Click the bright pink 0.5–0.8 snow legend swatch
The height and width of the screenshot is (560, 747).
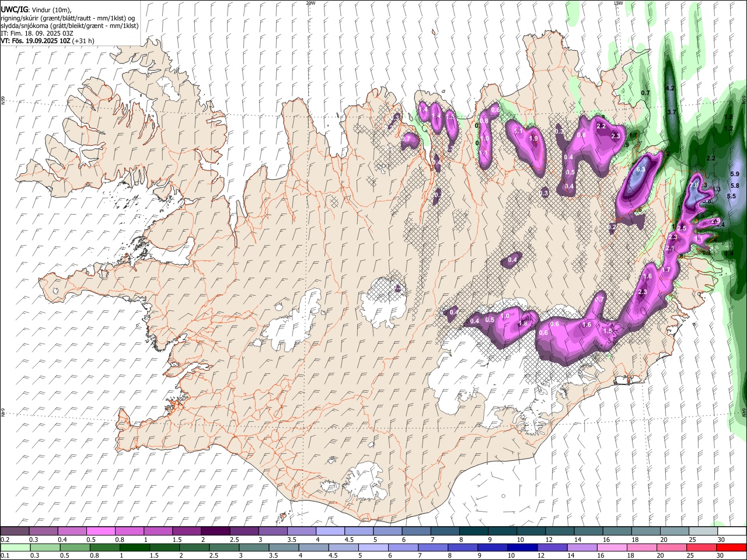coord(100,531)
